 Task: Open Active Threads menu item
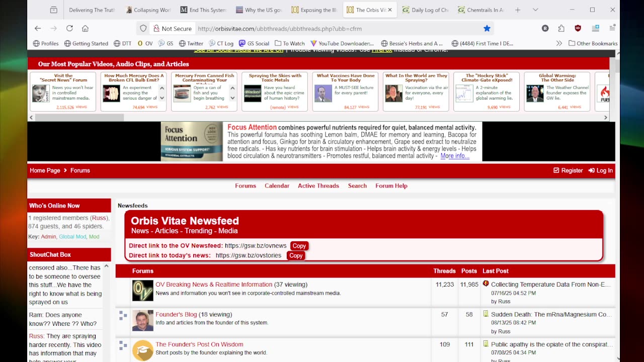click(318, 186)
